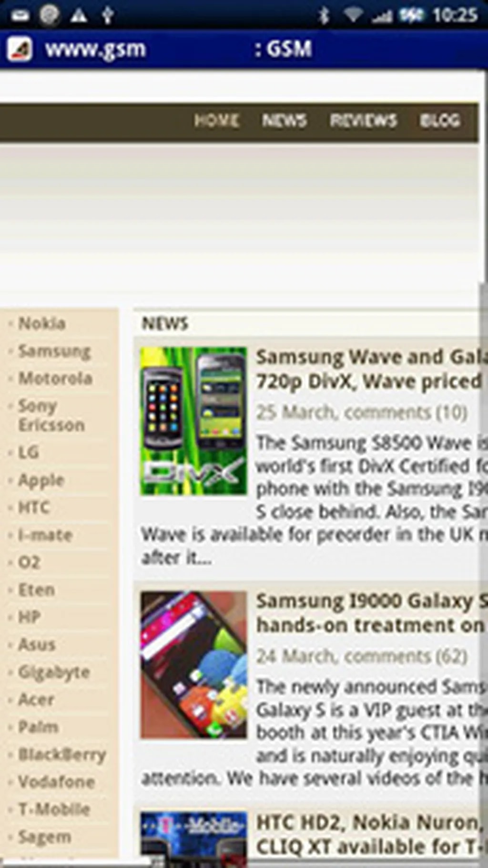488x868 pixels.
Task: Tap the USB connection notification icon
Action: 108,15
